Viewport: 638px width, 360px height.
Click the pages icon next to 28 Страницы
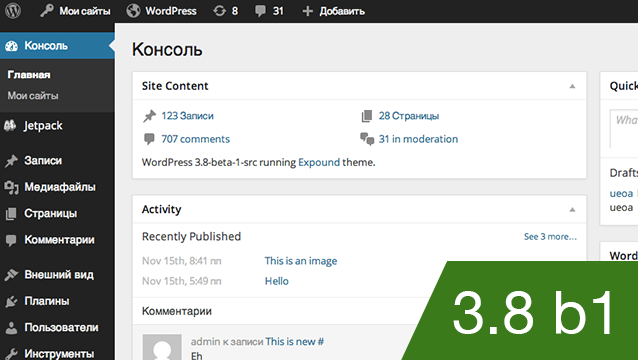(x=367, y=116)
